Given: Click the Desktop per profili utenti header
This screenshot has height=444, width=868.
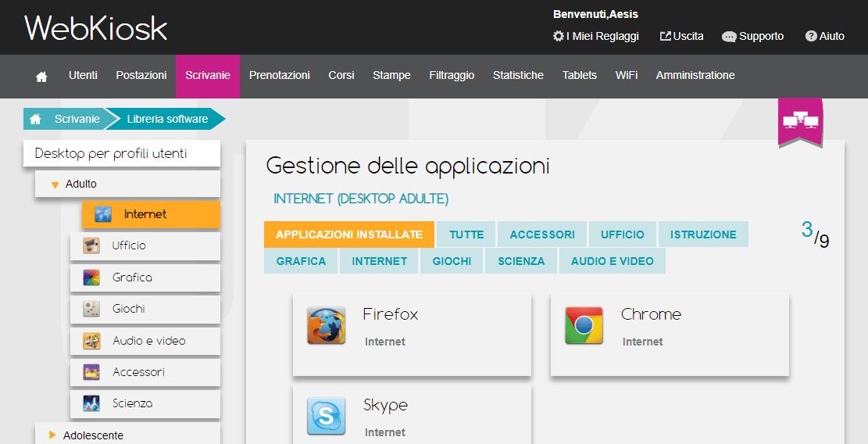Looking at the screenshot, I should pyautogui.click(x=122, y=153).
